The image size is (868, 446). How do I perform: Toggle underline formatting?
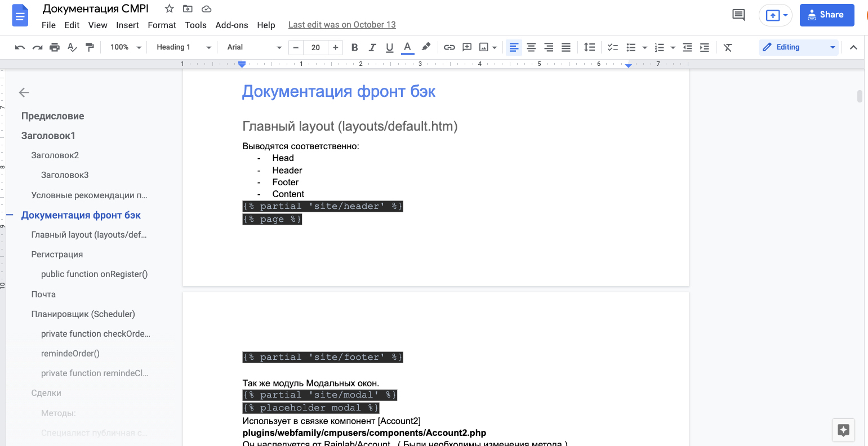[x=389, y=47]
